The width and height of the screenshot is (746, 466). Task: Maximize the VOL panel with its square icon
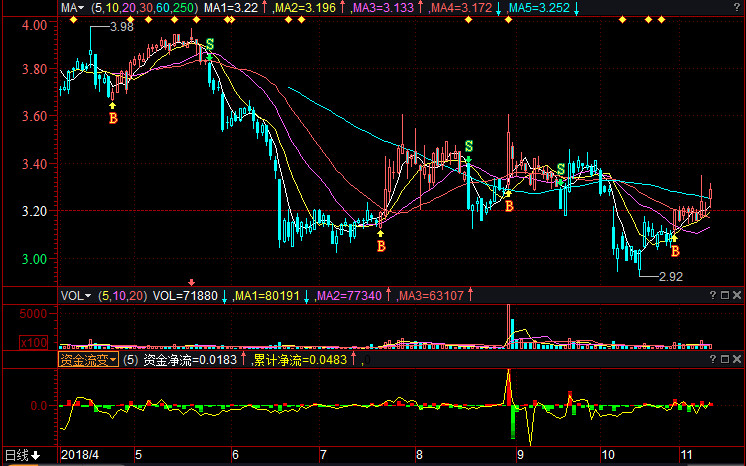click(x=725, y=295)
